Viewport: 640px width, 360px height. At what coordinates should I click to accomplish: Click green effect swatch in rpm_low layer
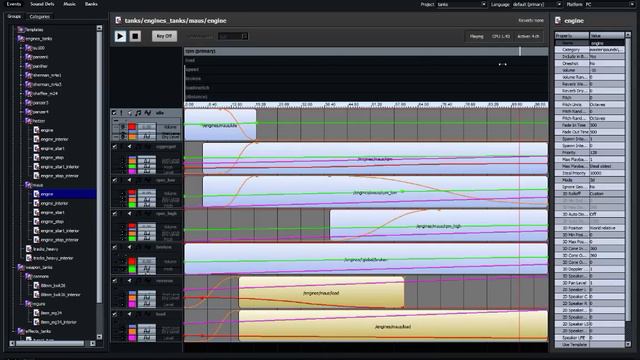pyautogui.click(x=132, y=204)
